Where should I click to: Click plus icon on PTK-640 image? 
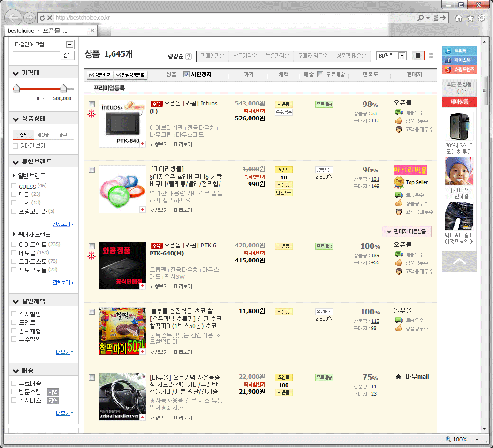click(143, 286)
